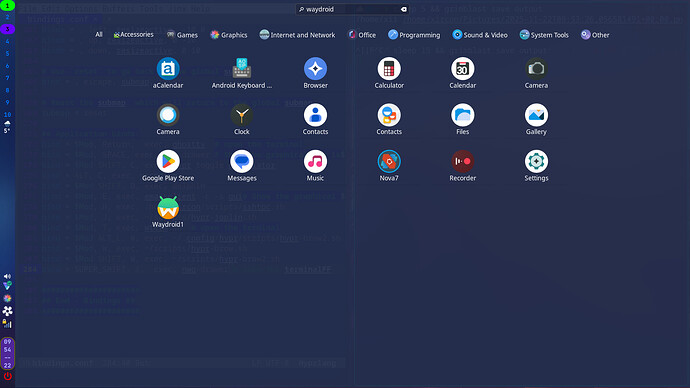Select the Accessories category

tap(133, 34)
